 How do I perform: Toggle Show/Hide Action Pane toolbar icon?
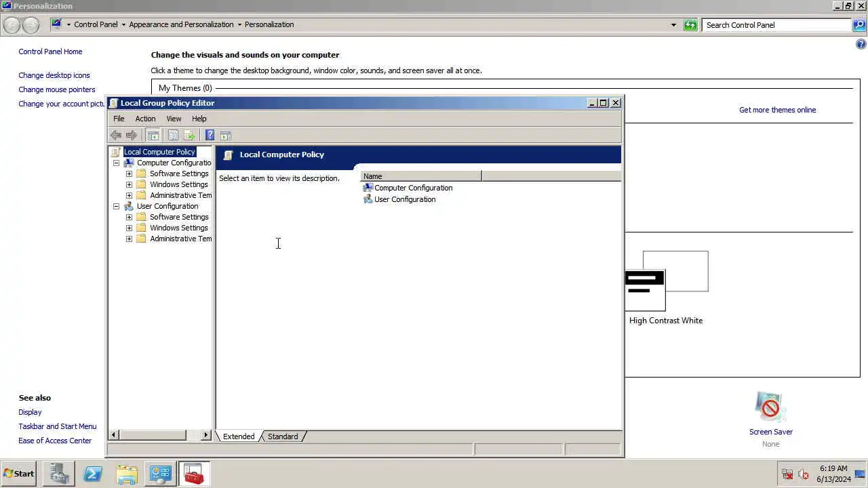coord(226,136)
